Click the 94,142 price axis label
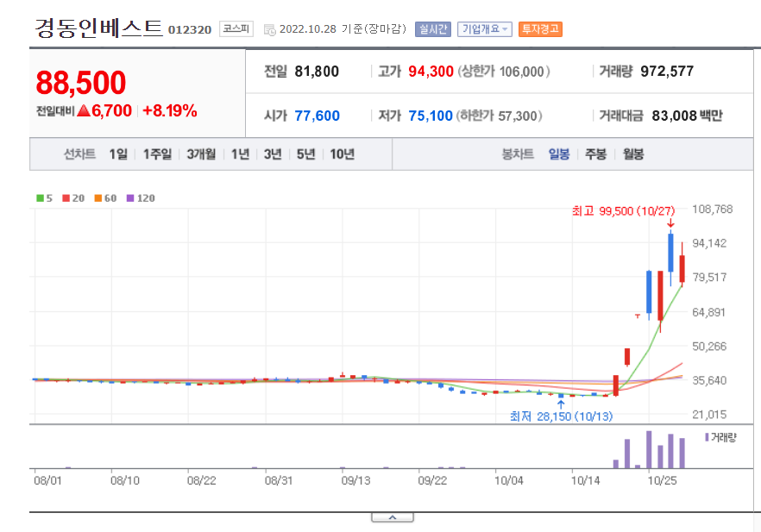The image size is (761, 532). click(x=709, y=243)
